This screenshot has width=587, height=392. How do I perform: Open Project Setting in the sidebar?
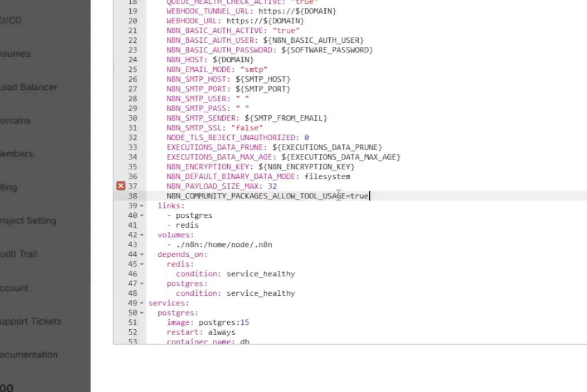pyautogui.click(x=28, y=221)
